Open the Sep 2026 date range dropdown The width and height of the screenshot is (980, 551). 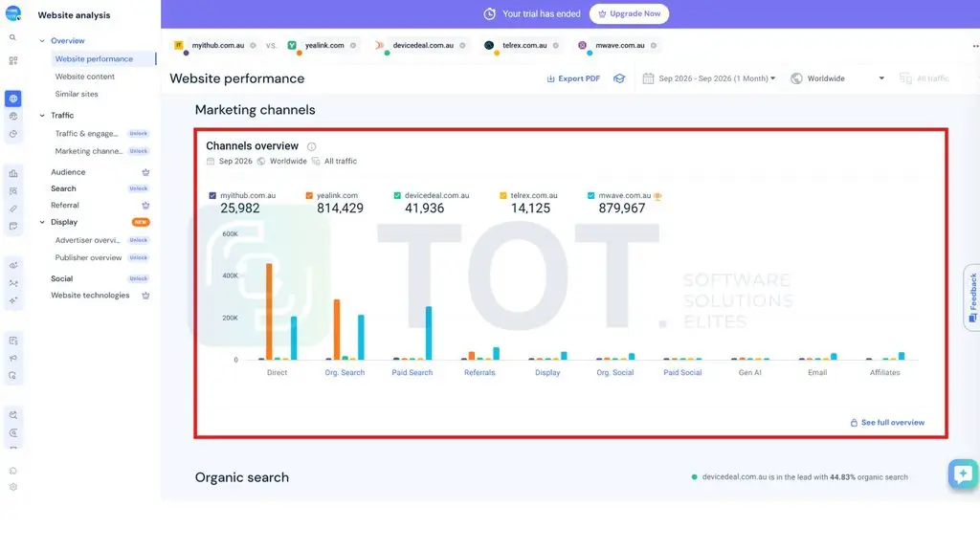point(709,78)
